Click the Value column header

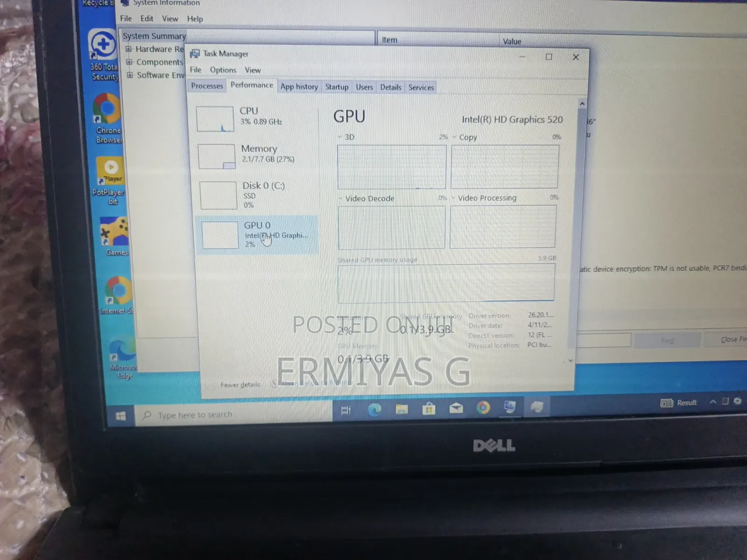click(512, 41)
